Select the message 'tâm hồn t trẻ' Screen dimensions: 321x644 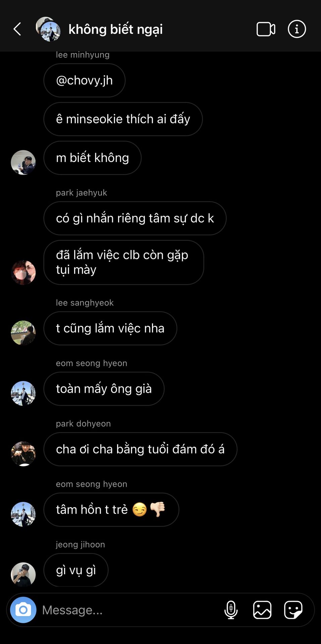click(x=111, y=509)
